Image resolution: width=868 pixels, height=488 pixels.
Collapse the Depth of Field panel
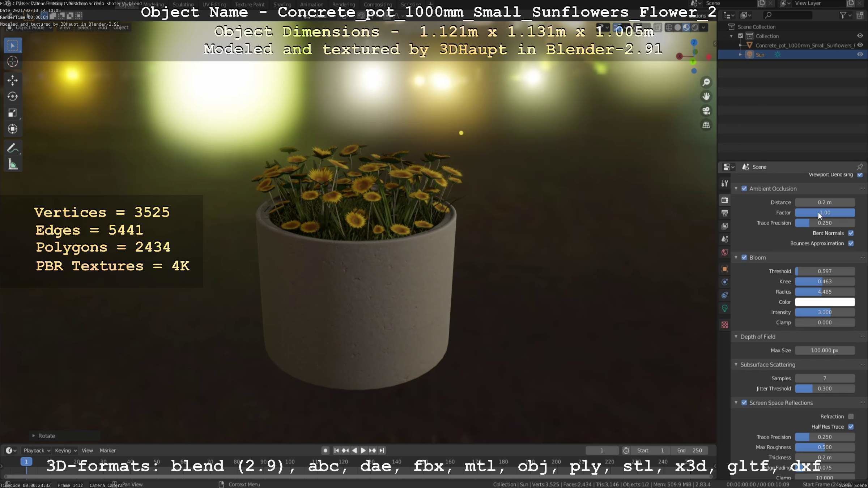[x=736, y=337]
